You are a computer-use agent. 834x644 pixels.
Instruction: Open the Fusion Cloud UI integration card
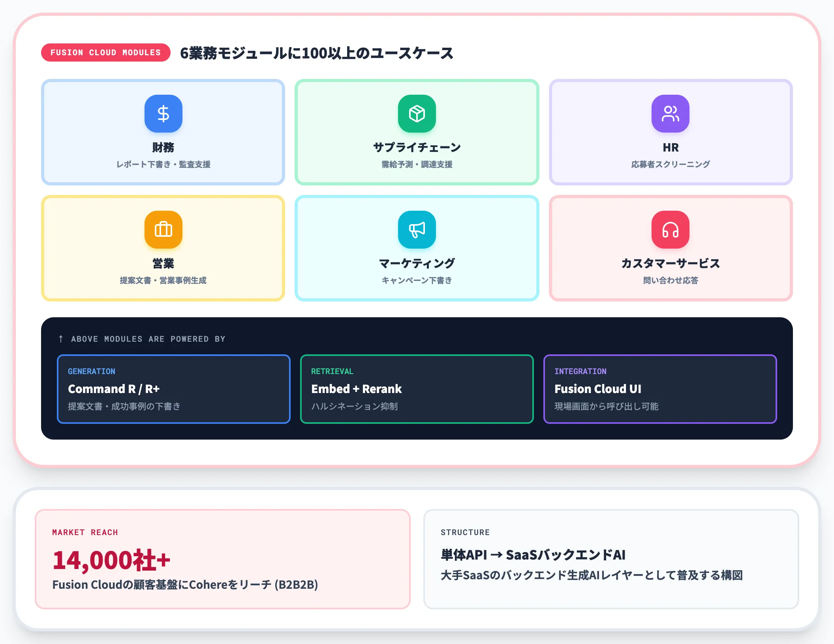(x=660, y=389)
